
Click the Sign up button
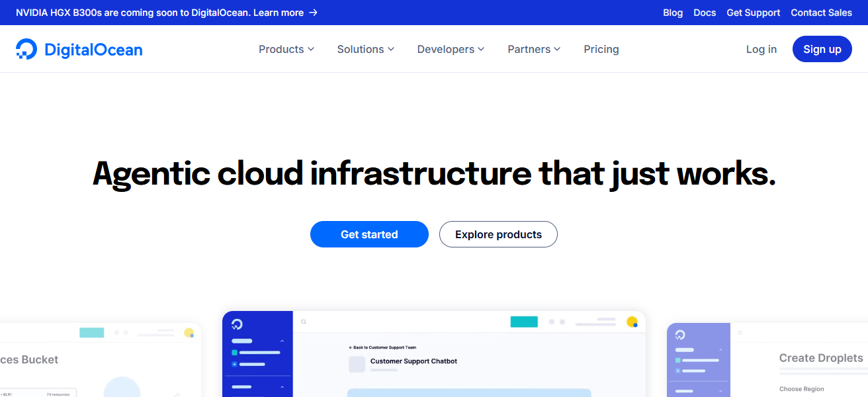822,48
